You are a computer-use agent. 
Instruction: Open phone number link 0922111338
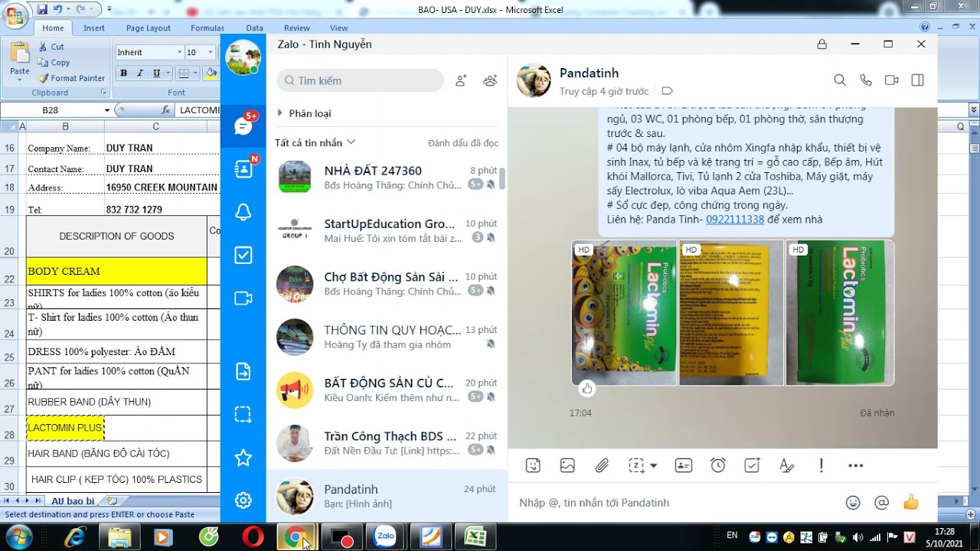[735, 219]
